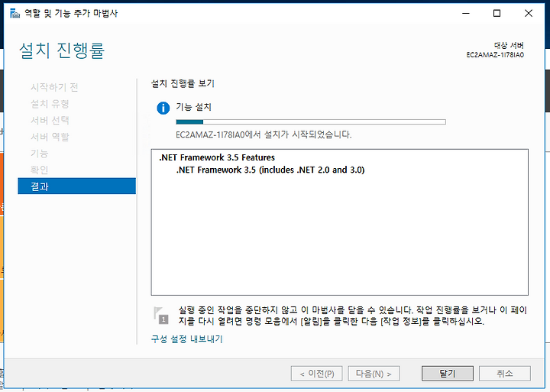The width and height of the screenshot is (550, 392).
Task: Click the installation progress bar
Action: click(x=311, y=121)
